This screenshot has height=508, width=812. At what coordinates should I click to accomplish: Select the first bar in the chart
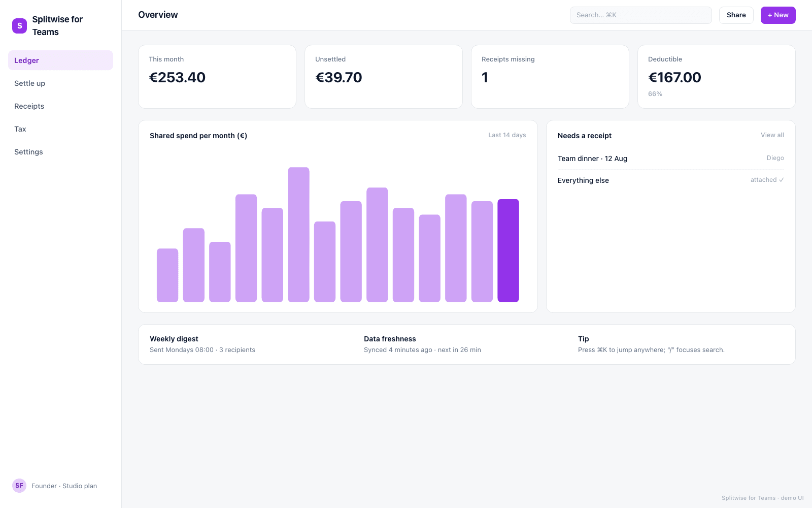click(167, 275)
